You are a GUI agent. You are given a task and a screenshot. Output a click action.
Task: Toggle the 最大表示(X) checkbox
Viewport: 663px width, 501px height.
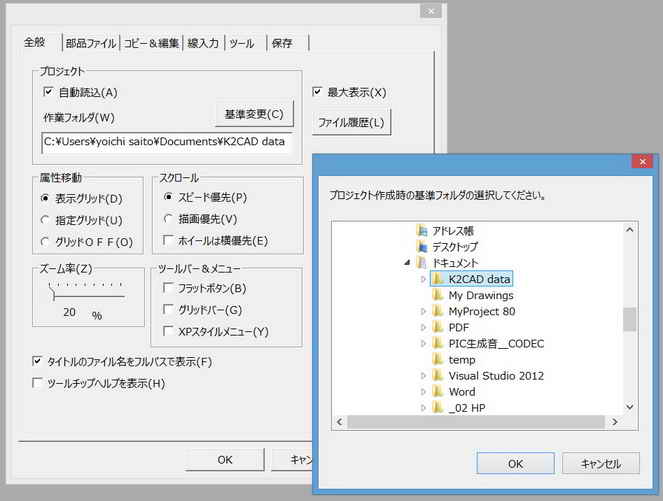click(317, 91)
